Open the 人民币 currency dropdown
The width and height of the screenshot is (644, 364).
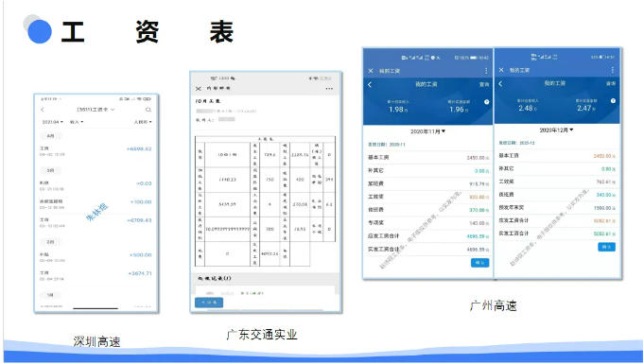click(143, 122)
